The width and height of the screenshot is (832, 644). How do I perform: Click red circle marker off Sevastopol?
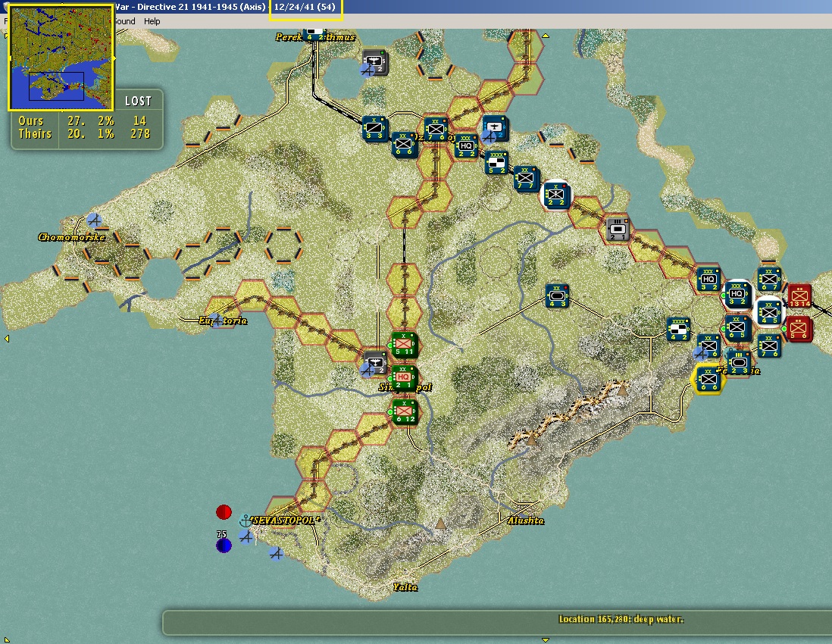click(224, 512)
